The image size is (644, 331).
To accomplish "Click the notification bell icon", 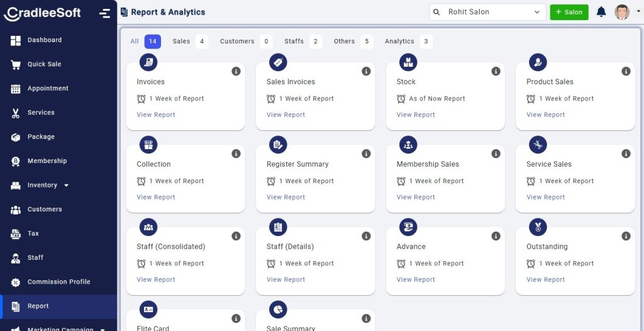I will click(x=601, y=12).
